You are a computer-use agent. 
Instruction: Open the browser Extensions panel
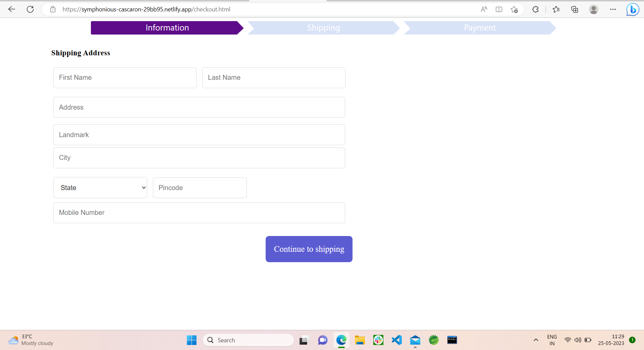point(535,9)
